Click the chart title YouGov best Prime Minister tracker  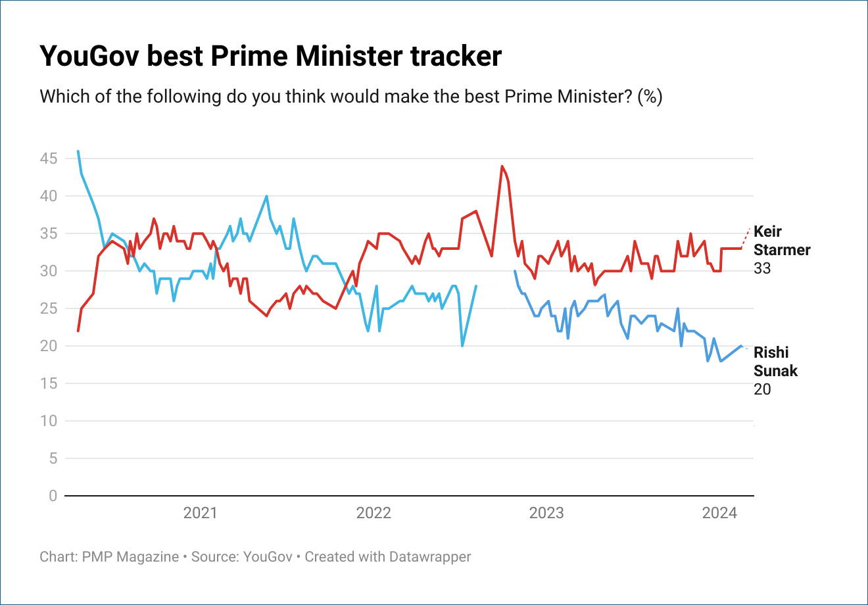[270, 57]
